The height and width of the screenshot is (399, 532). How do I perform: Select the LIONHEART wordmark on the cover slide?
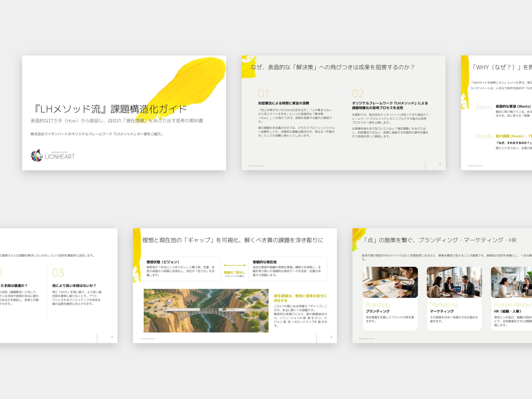tap(60, 157)
